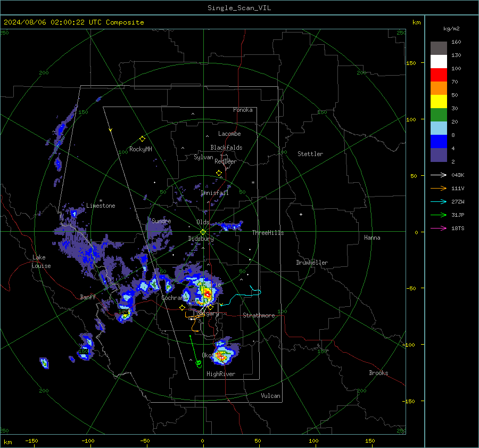Click the Banff label

(88, 297)
